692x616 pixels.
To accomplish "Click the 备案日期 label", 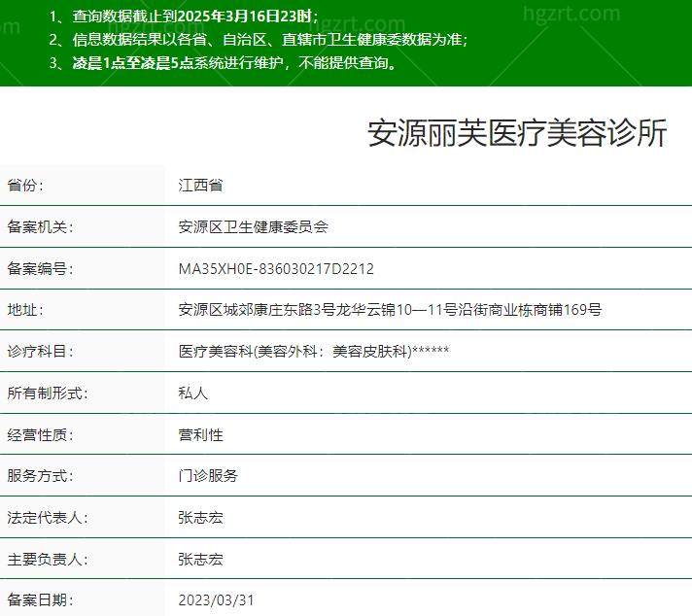I will [x=40, y=600].
